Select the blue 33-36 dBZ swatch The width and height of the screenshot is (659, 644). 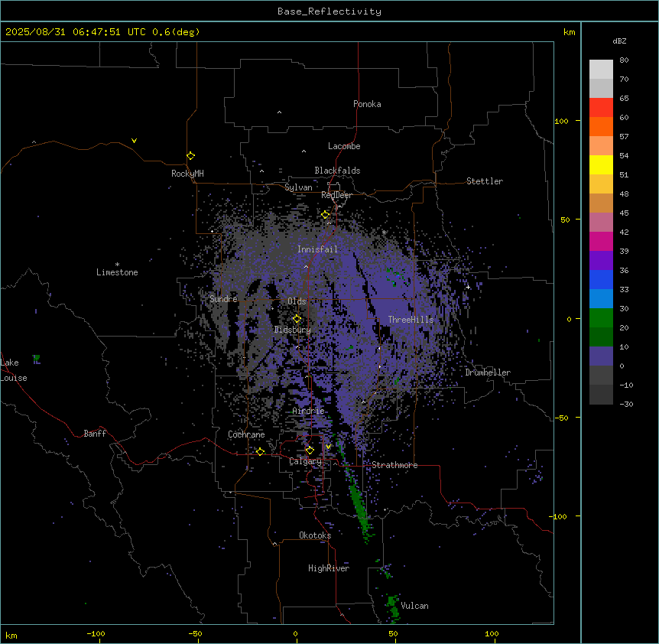tap(601, 279)
